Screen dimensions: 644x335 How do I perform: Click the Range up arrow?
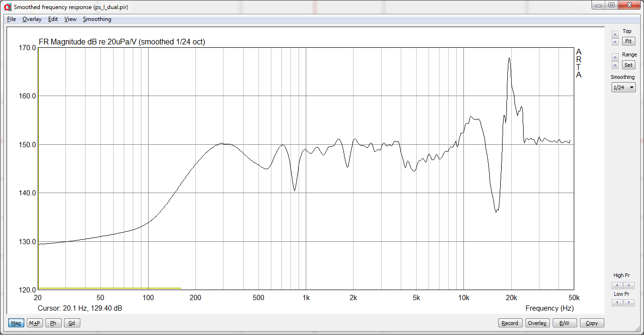615,57
